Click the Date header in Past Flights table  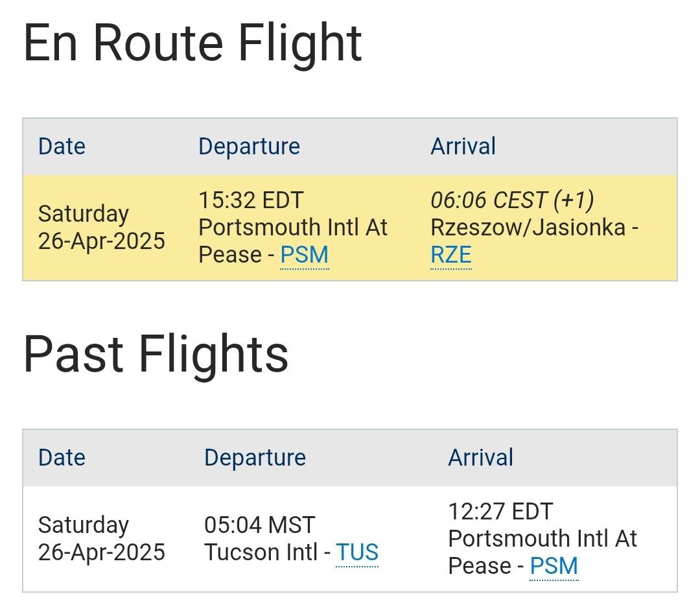62,458
